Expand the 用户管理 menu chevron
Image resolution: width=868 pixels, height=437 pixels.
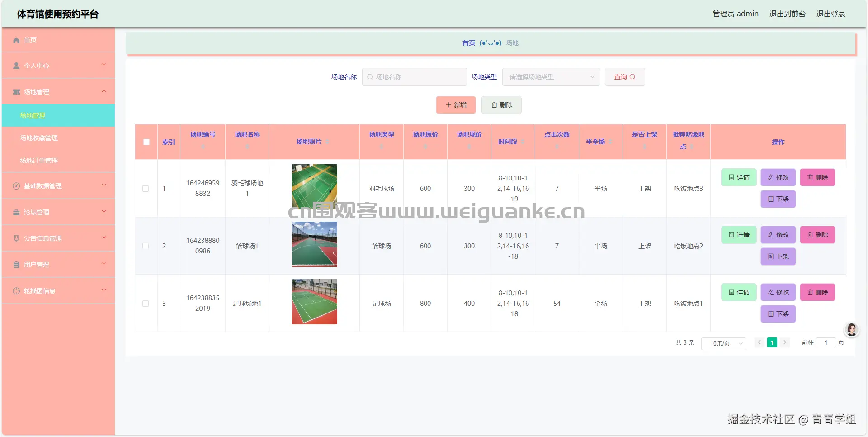point(104,264)
